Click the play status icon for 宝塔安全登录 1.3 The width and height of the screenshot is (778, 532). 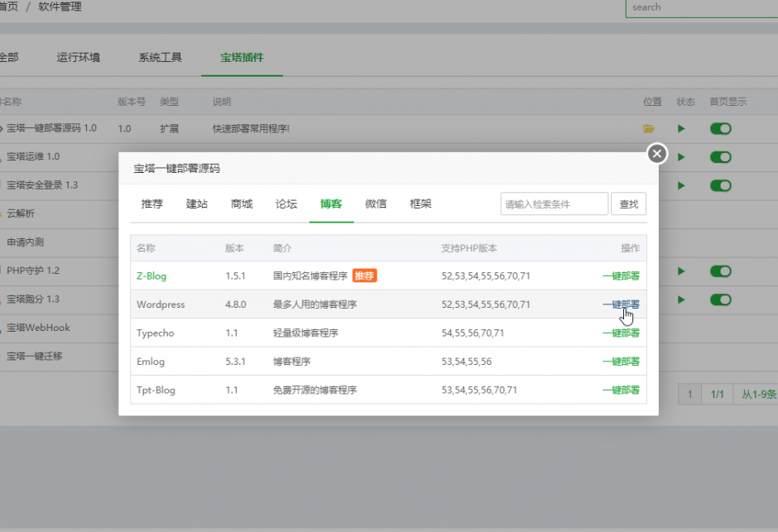pyautogui.click(x=681, y=186)
